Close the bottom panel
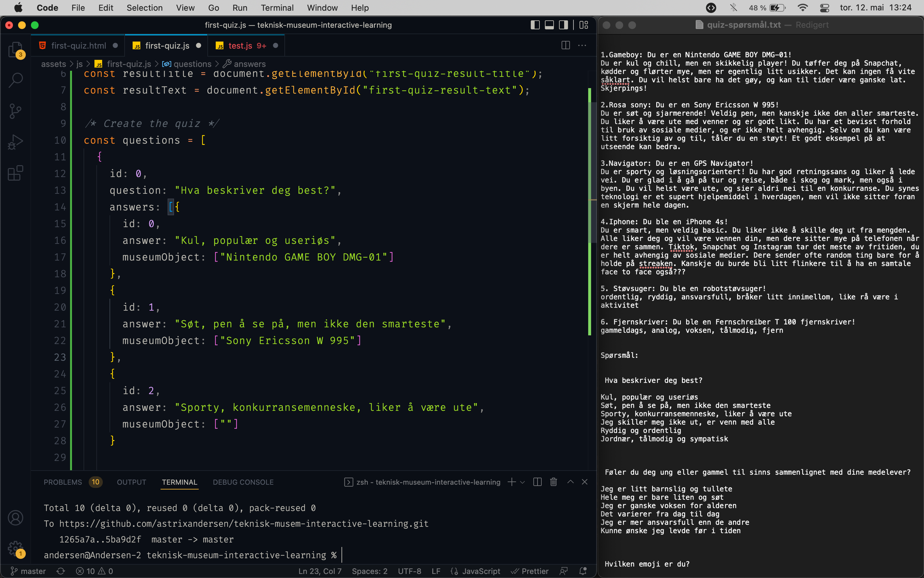 pos(584,482)
